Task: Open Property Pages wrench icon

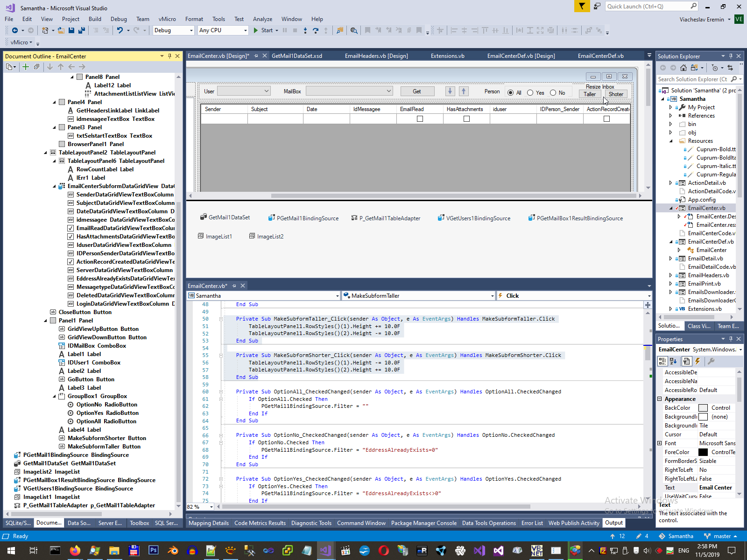Action: click(711, 361)
